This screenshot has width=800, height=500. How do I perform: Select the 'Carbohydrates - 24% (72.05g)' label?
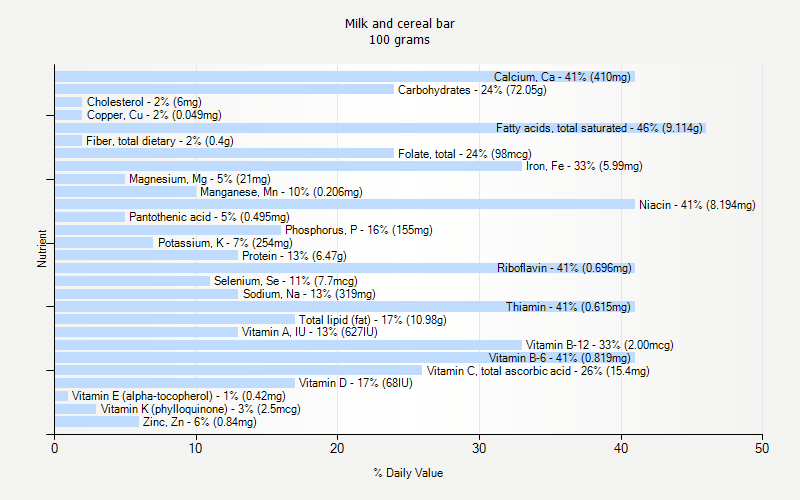pyautogui.click(x=472, y=90)
